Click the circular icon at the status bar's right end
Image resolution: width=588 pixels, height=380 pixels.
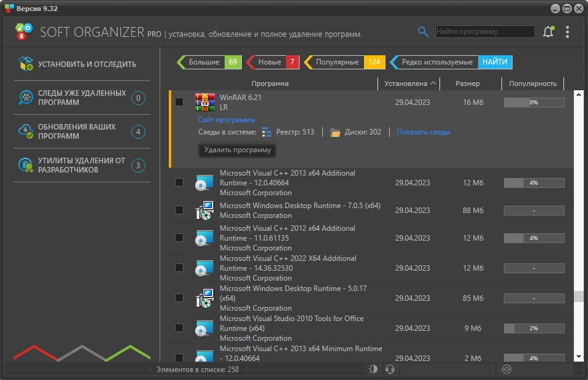[x=506, y=370]
